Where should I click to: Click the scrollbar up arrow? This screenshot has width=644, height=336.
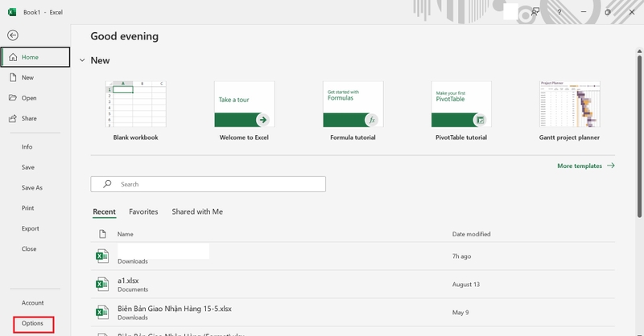coord(639,51)
